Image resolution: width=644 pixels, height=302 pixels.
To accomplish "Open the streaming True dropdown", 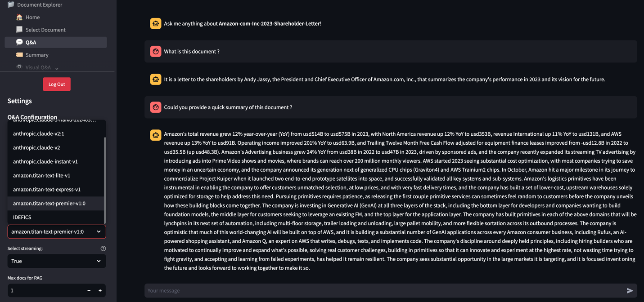I will (x=57, y=261).
